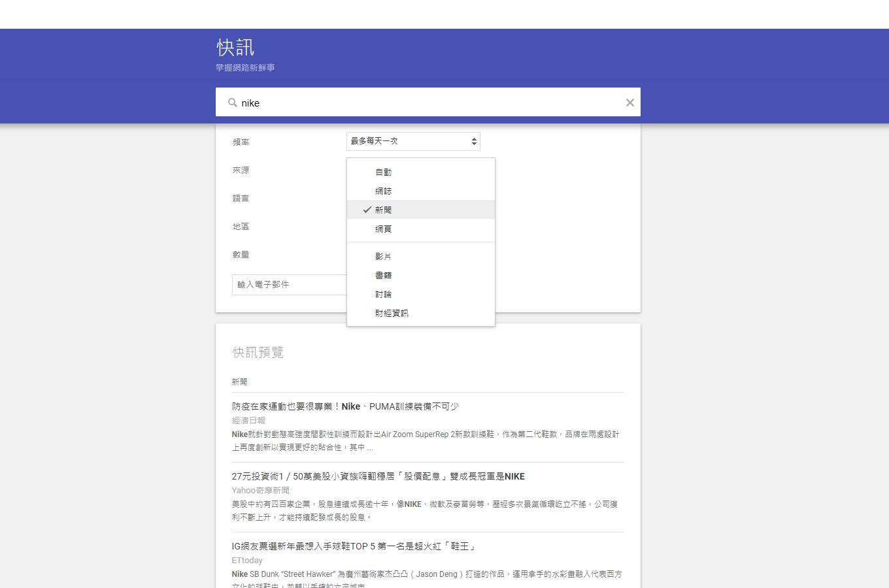889x588 pixels.
Task: Open the 最多每天一次 frequency dropdown
Action: (412, 141)
